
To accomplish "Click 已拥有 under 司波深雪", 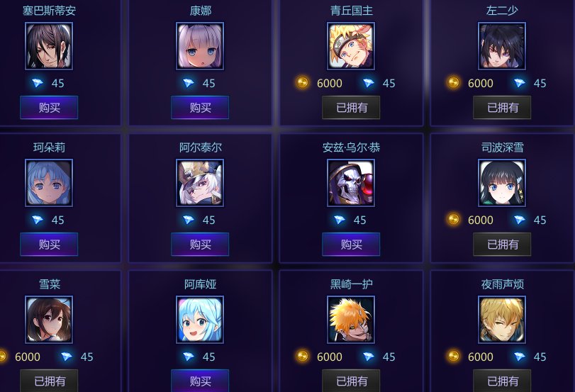I will click(503, 245).
